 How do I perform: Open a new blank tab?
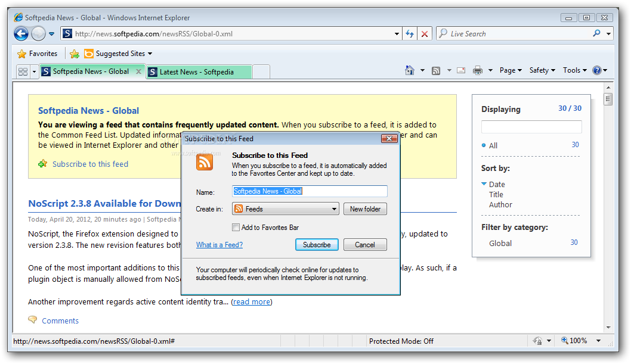261,72
